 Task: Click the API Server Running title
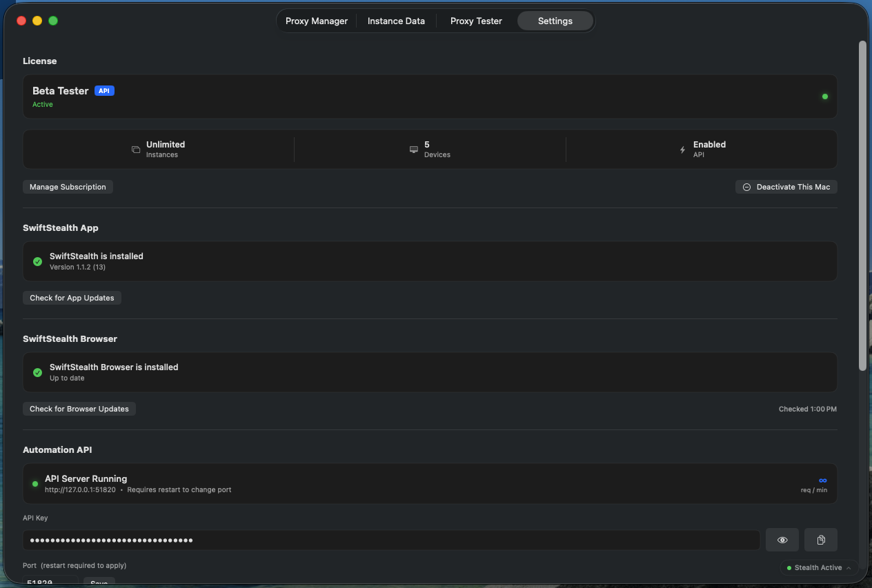tap(86, 478)
